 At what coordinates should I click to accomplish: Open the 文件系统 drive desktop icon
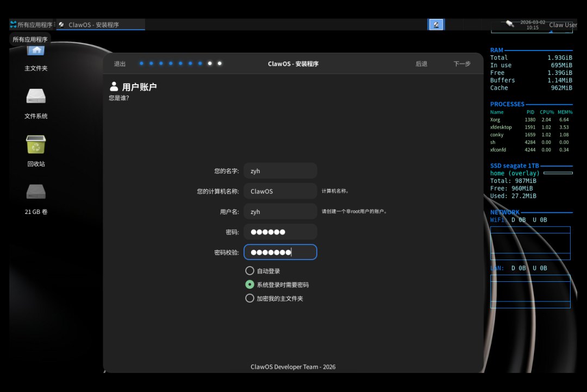[36, 104]
